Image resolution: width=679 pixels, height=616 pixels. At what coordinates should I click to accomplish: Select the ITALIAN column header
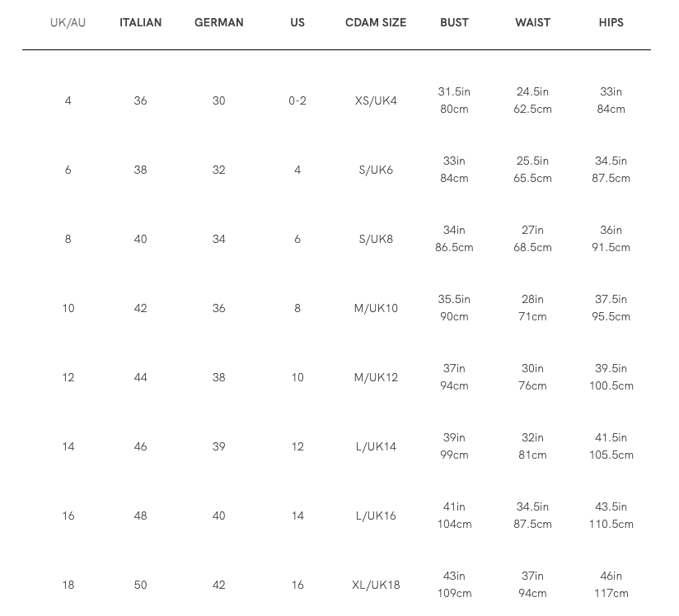[x=140, y=23]
